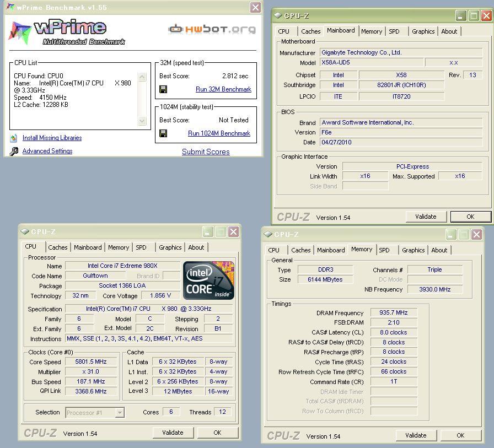494x448 pixels.
Task: Open About tab in processor CPU-Z window
Action: point(196,247)
